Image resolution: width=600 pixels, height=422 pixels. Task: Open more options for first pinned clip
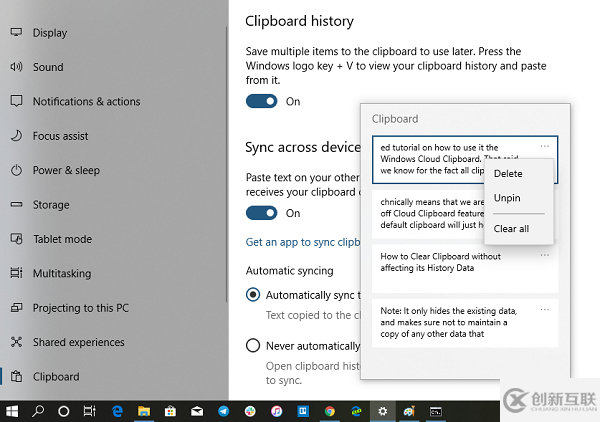pos(545,147)
